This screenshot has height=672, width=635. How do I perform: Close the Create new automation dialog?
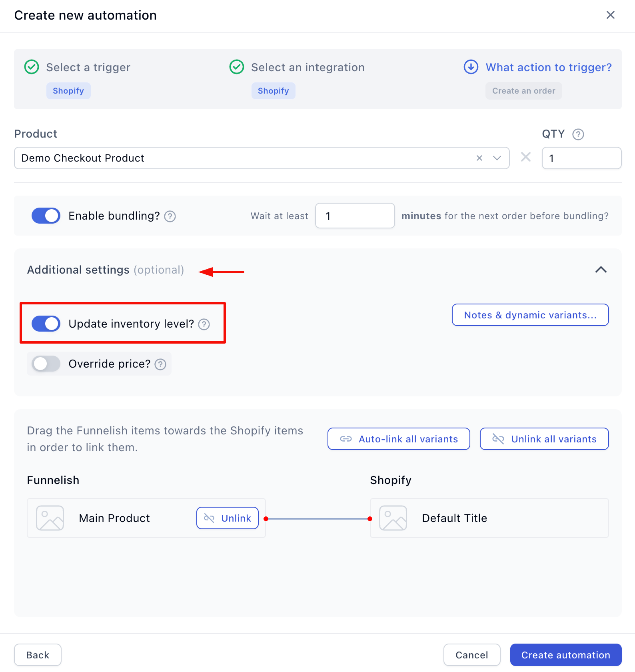coord(610,15)
